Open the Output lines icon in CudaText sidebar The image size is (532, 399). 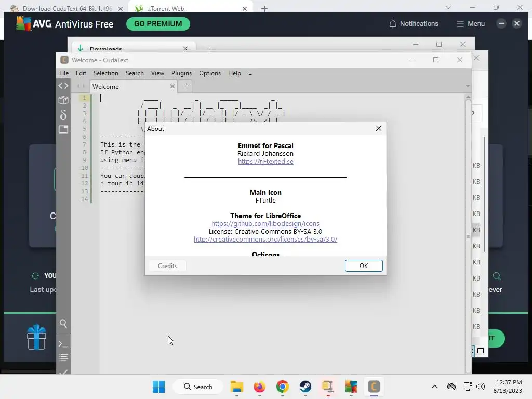[63, 357]
